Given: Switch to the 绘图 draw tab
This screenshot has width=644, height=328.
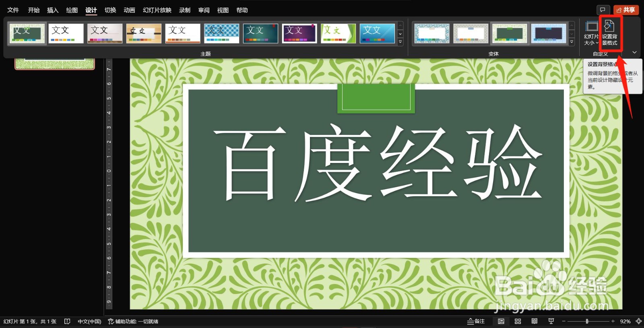Looking at the screenshot, I should (x=72, y=10).
